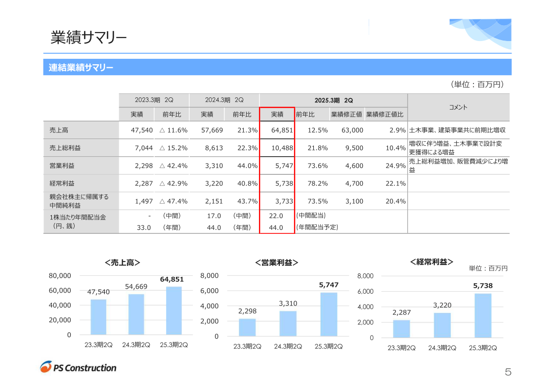The height and width of the screenshot is (392, 555).
Task: Click the comment 土木事業、建築事業共に前期比増収
Action: click(x=457, y=130)
